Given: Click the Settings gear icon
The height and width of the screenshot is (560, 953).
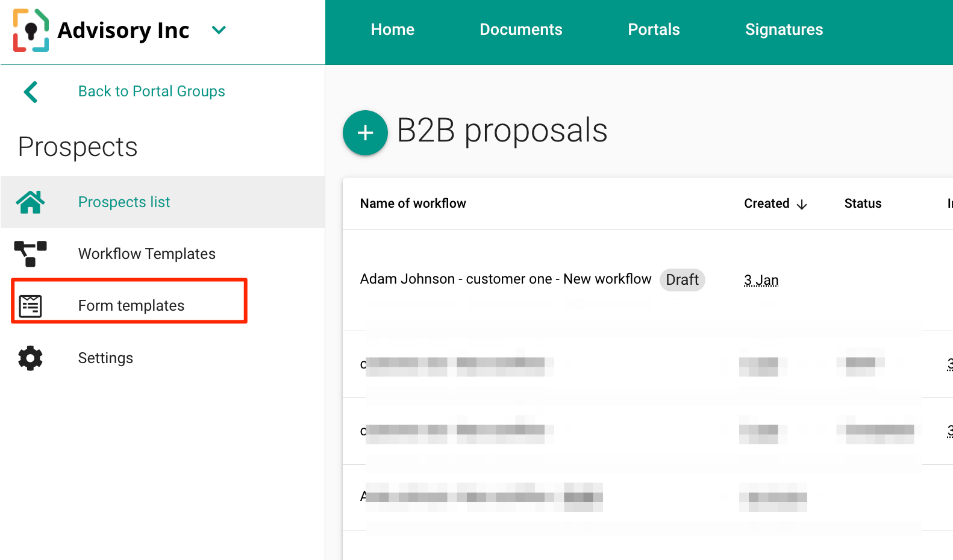Looking at the screenshot, I should point(30,358).
